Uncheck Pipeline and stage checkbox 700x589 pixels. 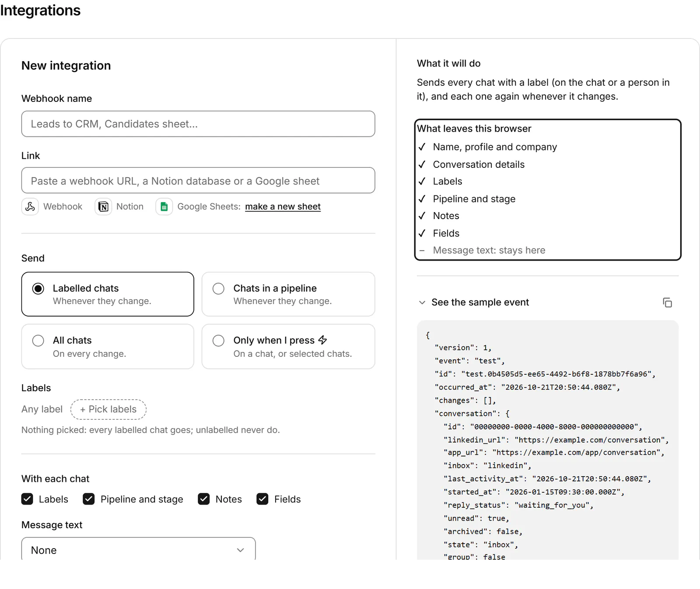click(x=89, y=499)
